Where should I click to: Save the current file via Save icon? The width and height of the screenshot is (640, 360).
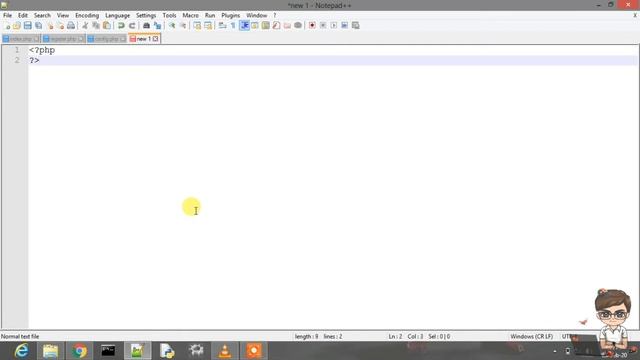pyautogui.click(x=27, y=25)
